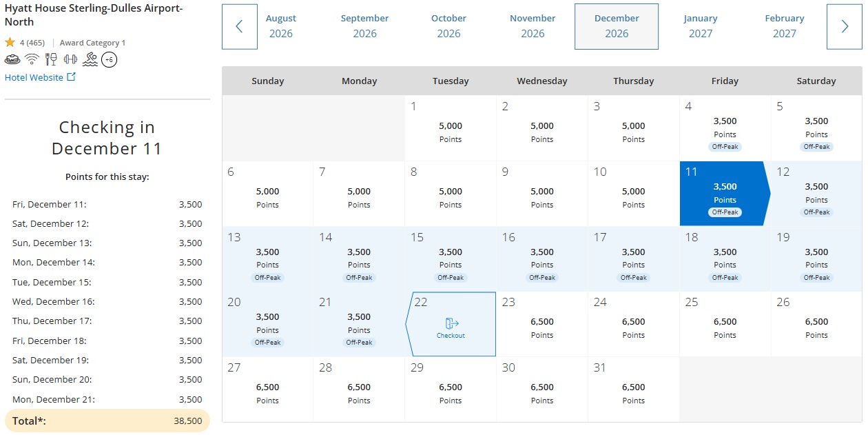Open the November 2026 calendar
The image size is (868, 435).
[x=533, y=26]
